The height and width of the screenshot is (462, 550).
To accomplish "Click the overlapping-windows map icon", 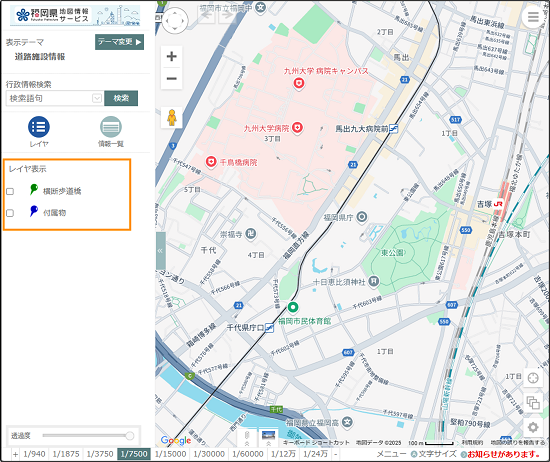I will coord(533,402).
